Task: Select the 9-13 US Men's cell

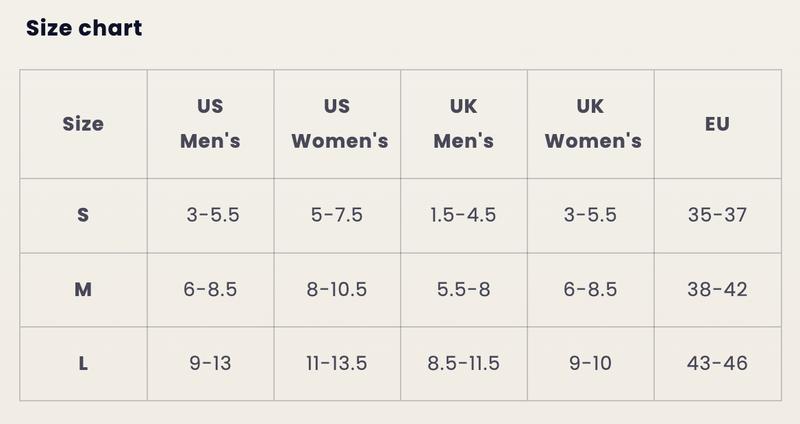Action: 210,364
